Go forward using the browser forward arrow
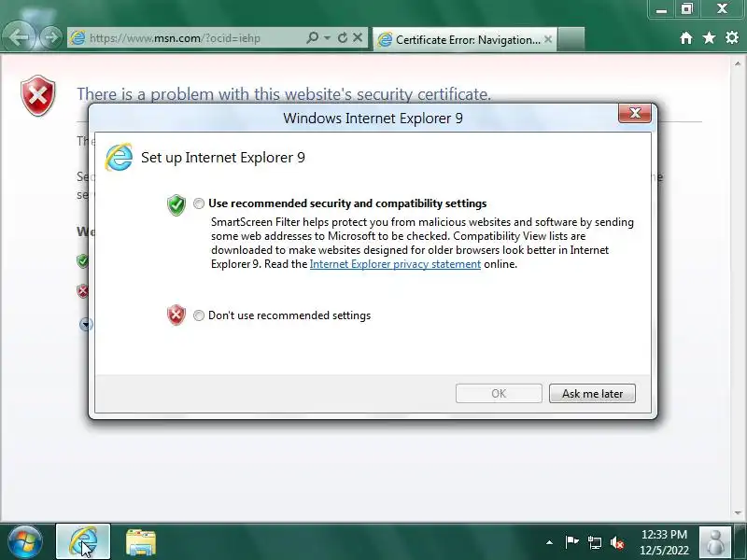Image resolution: width=747 pixels, height=560 pixels. [x=50, y=37]
